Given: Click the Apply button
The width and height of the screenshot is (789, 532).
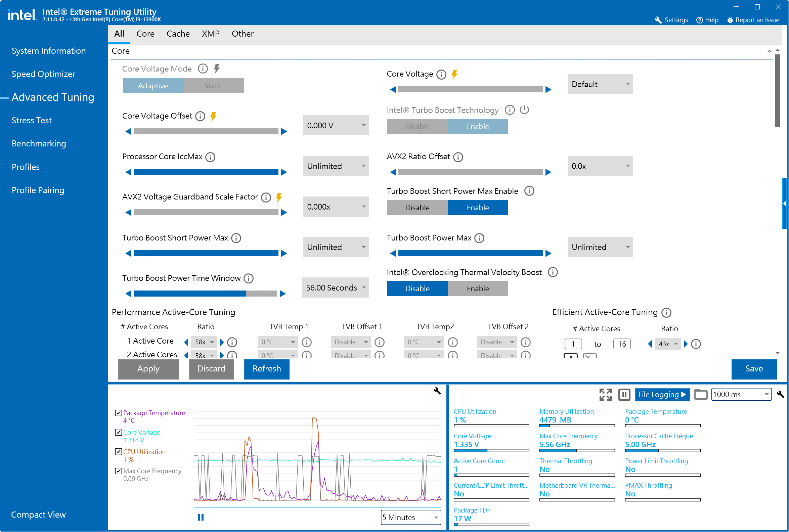Looking at the screenshot, I should 148,369.
